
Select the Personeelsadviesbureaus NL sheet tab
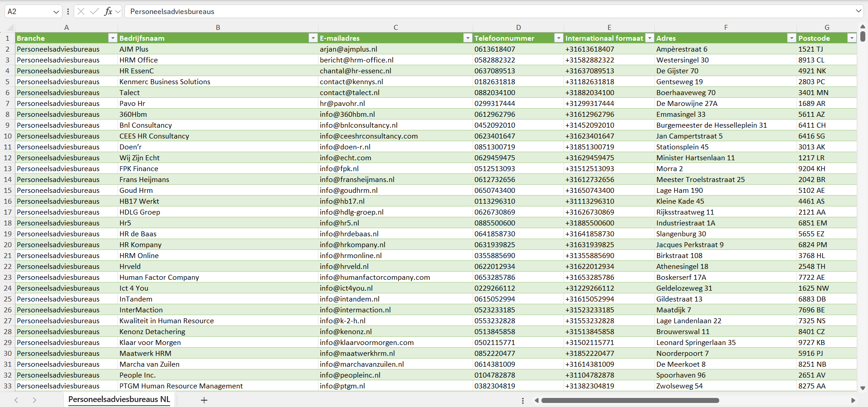pos(119,399)
